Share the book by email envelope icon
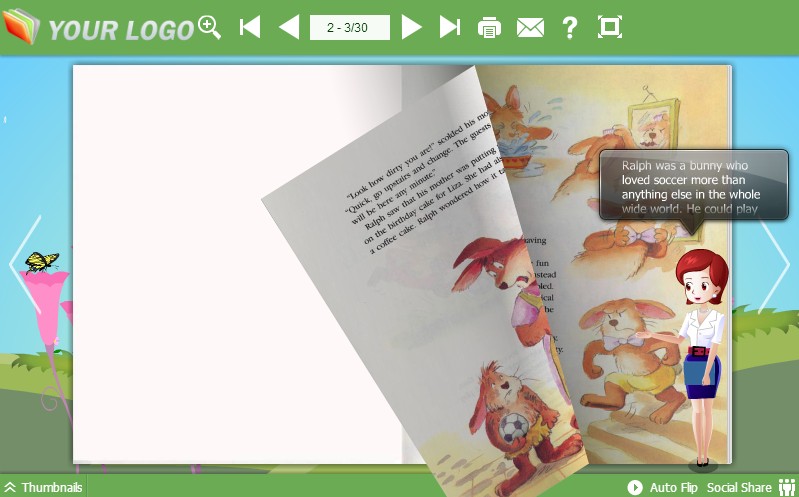The width and height of the screenshot is (799, 497). [x=530, y=28]
